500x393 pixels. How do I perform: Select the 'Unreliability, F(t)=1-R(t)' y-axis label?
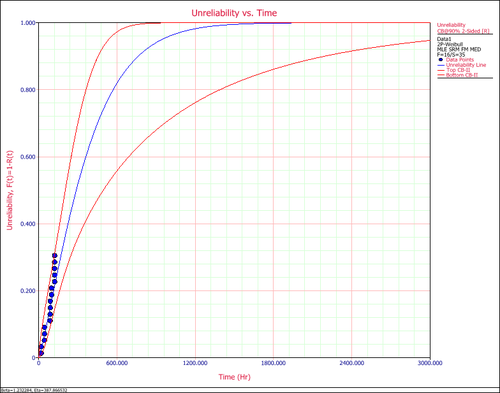tap(10, 190)
